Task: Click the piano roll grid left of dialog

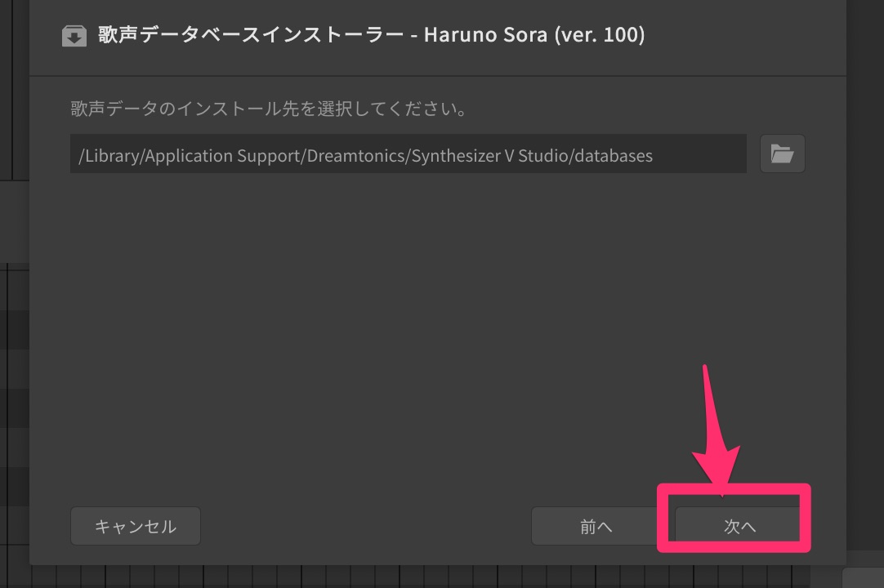Action: [14, 408]
